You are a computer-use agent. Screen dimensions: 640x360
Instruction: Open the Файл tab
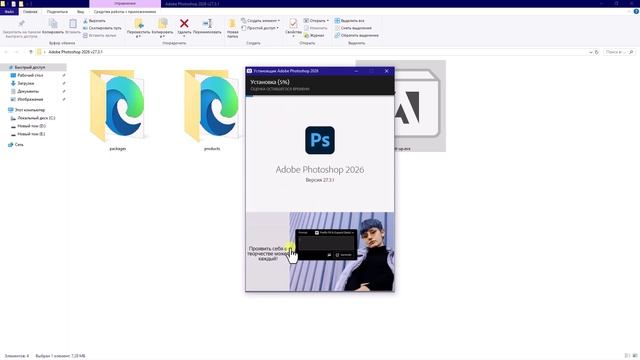pyautogui.click(x=9, y=12)
